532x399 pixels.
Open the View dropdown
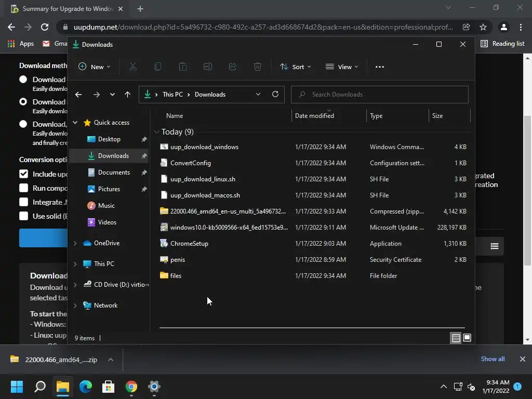342,67
